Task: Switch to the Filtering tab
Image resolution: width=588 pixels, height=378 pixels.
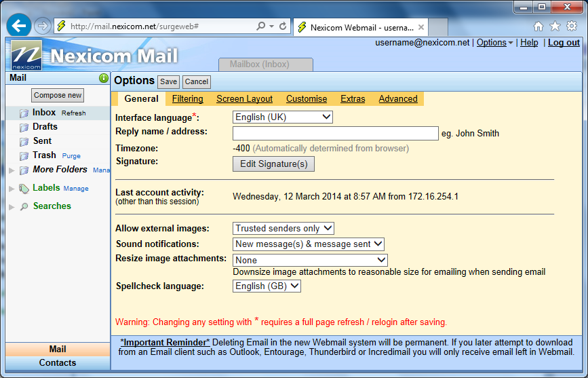Action: (x=187, y=98)
